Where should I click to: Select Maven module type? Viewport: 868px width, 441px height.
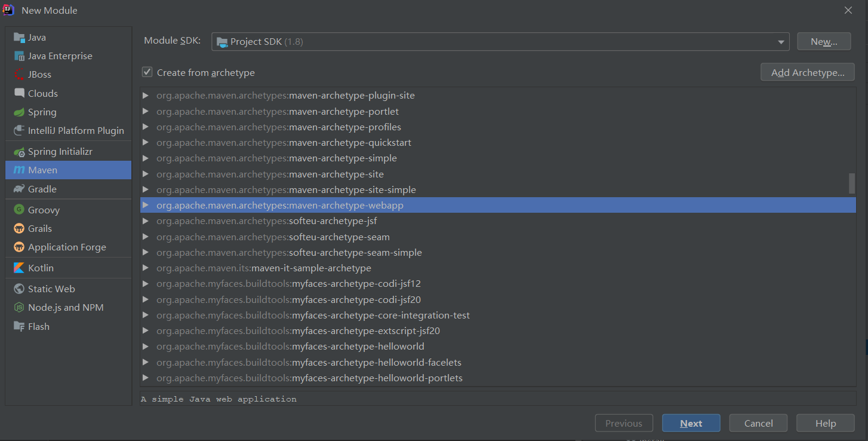(68, 170)
